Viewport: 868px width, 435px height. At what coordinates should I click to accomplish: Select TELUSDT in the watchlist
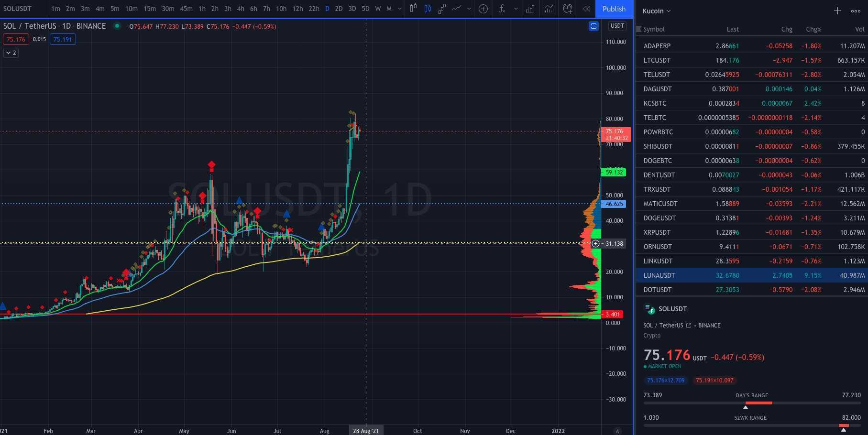click(751, 75)
